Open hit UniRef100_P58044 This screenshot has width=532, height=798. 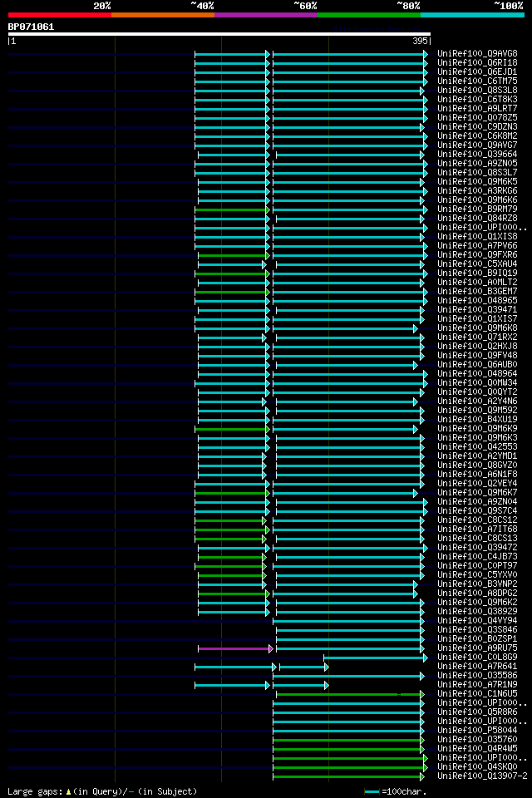coord(477,731)
